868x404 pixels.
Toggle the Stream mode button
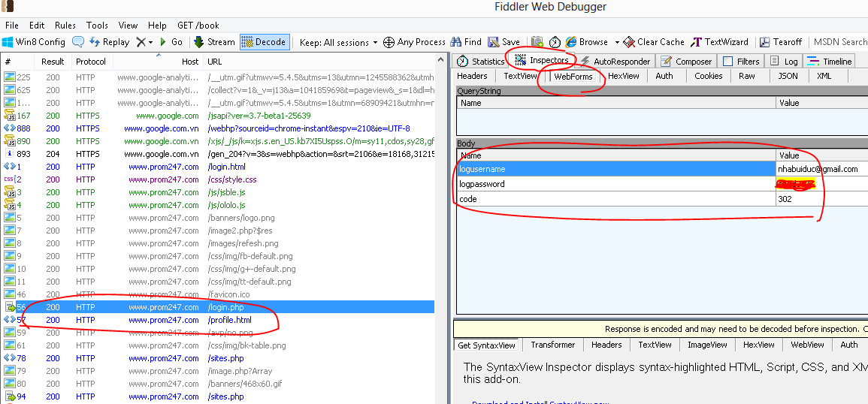pyautogui.click(x=214, y=42)
